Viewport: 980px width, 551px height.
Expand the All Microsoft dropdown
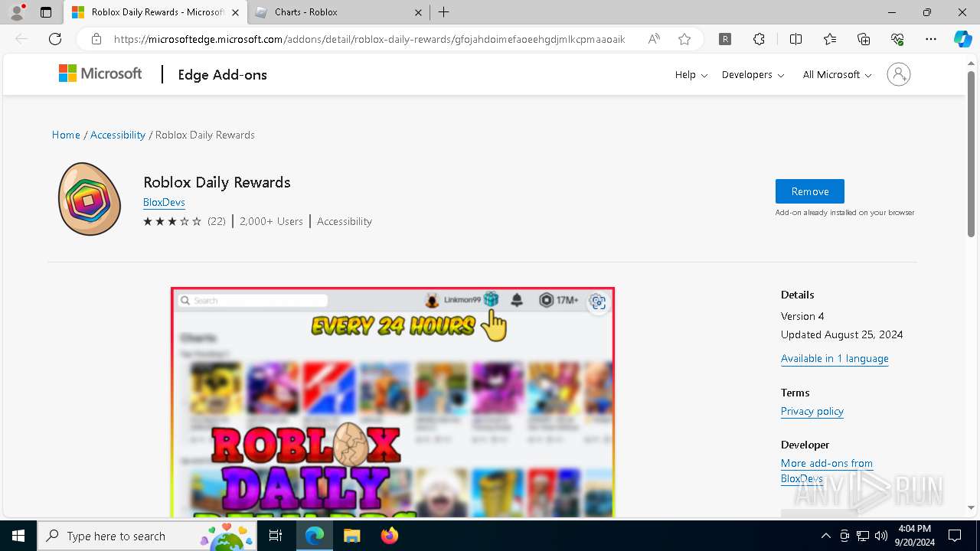coord(837,74)
